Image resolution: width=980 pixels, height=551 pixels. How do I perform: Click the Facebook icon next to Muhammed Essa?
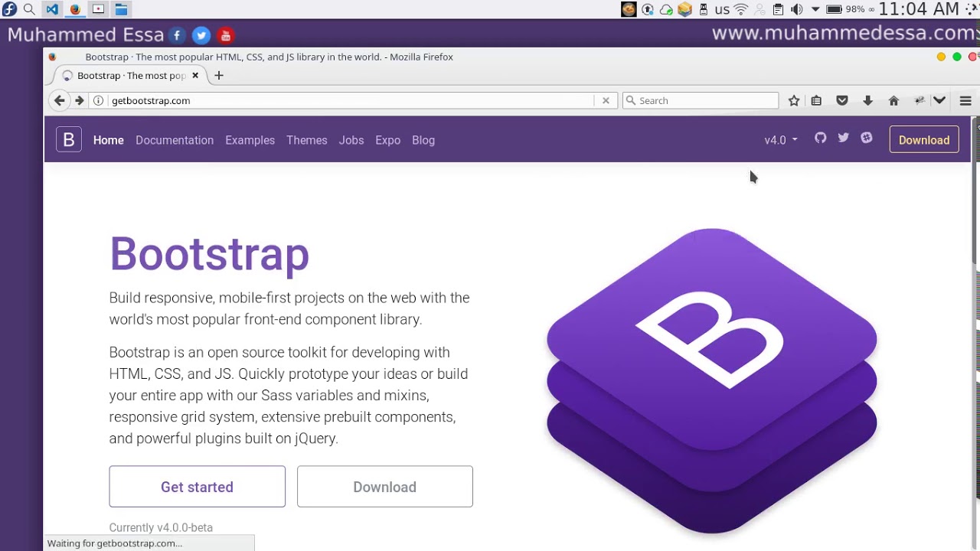point(177,35)
